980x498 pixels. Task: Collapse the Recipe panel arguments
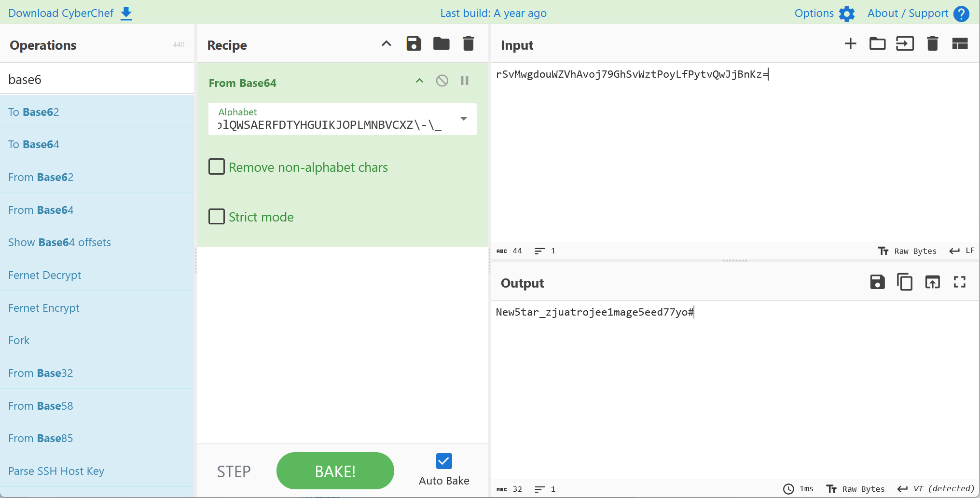(x=386, y=44)
